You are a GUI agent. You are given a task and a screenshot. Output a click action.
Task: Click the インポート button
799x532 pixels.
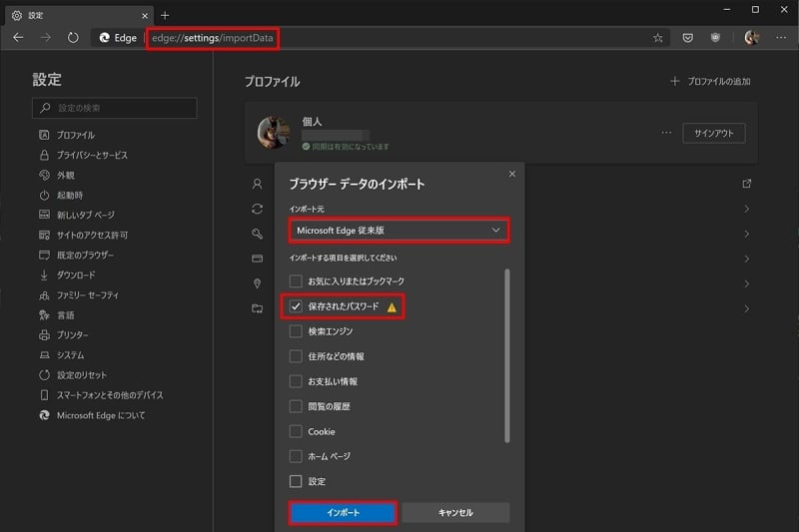343,513
